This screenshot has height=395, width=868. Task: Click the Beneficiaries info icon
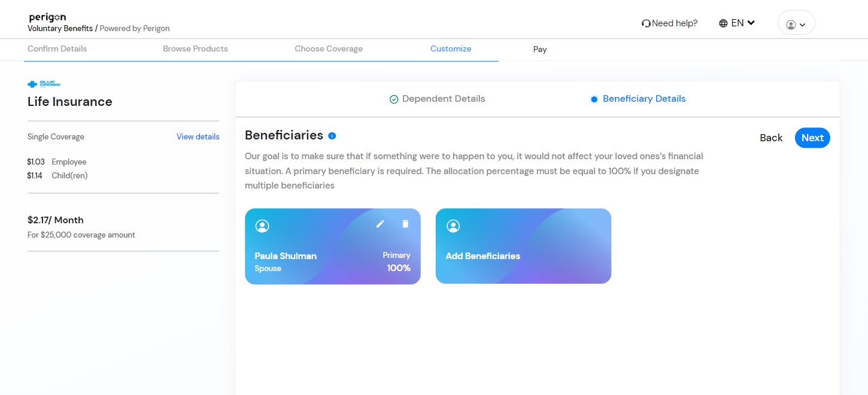pos(332,136)
